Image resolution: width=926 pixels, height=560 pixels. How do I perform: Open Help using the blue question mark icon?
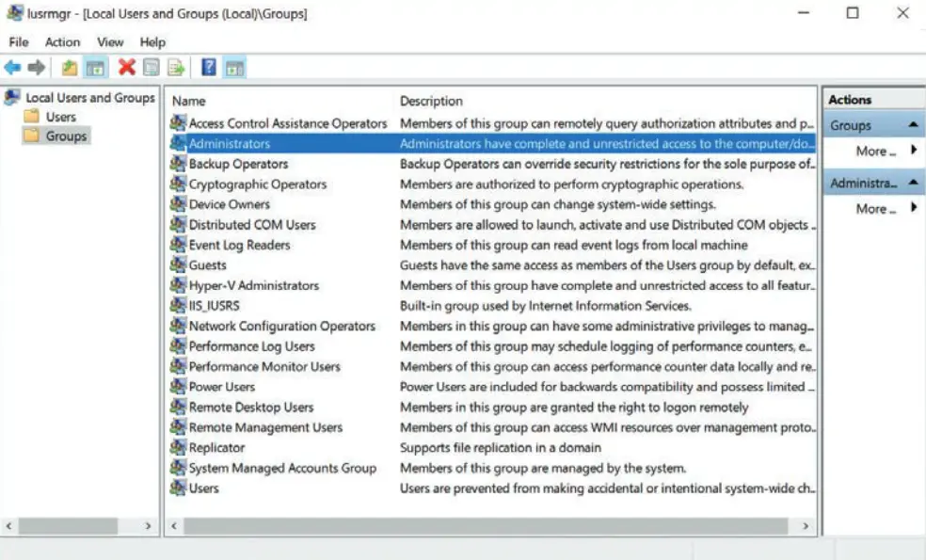[209, 68]
